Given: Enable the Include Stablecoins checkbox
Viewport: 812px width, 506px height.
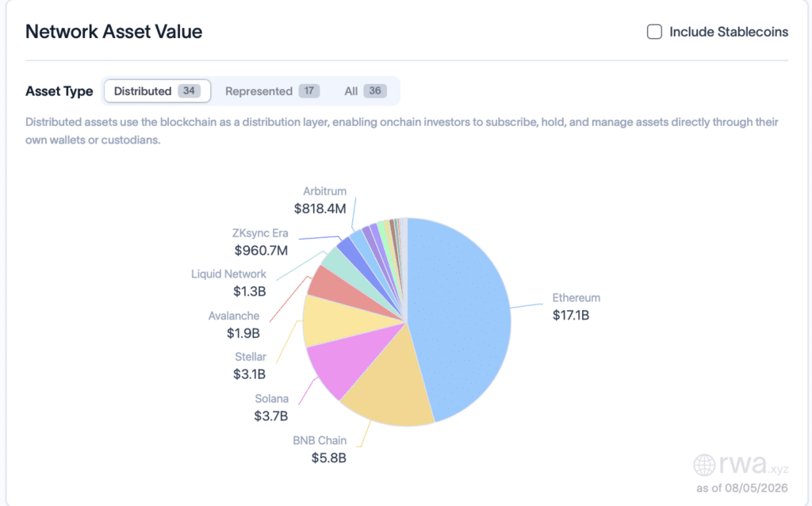Looking at the screenshot, I should click(654, 32).
